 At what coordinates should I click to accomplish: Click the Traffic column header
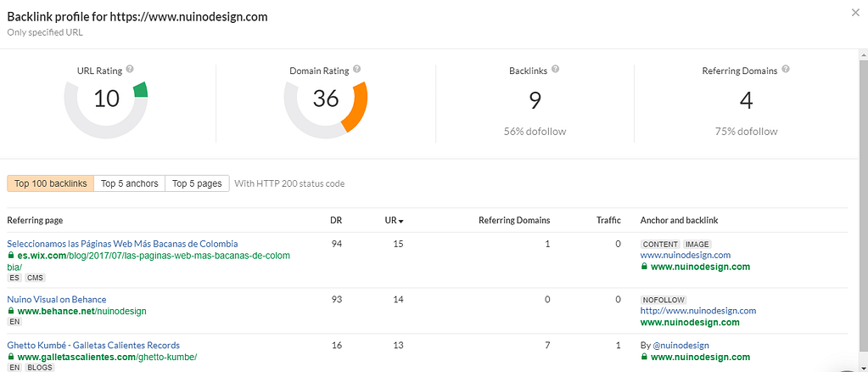(x=608, y=220)
